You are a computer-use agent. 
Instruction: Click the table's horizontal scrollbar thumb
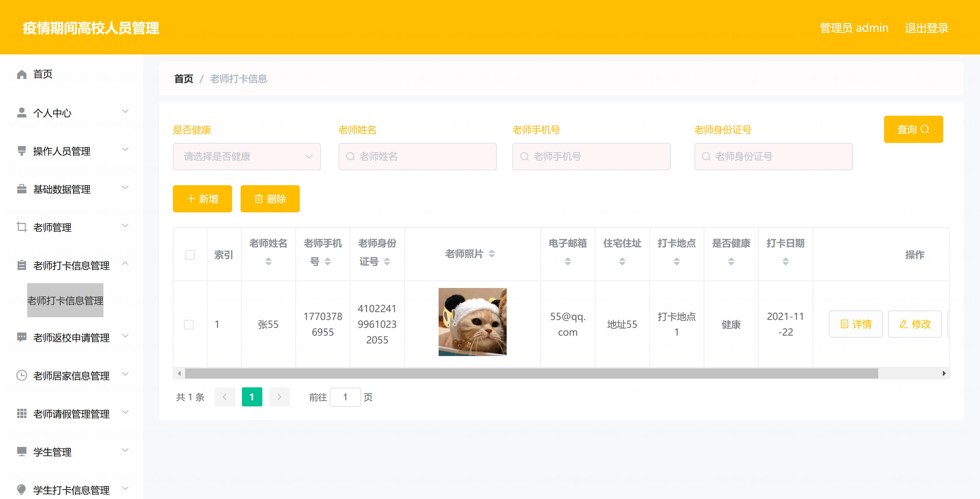coord(531,373)
